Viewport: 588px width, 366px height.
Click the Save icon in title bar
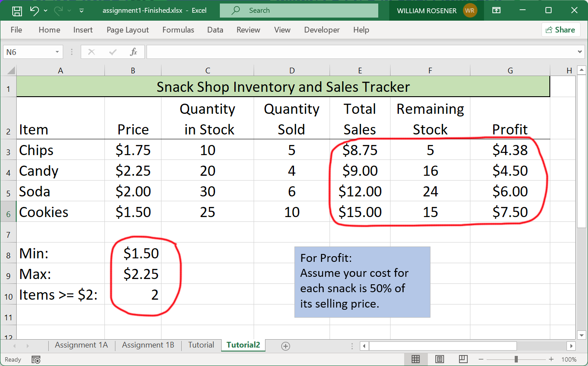coord(17,11)
